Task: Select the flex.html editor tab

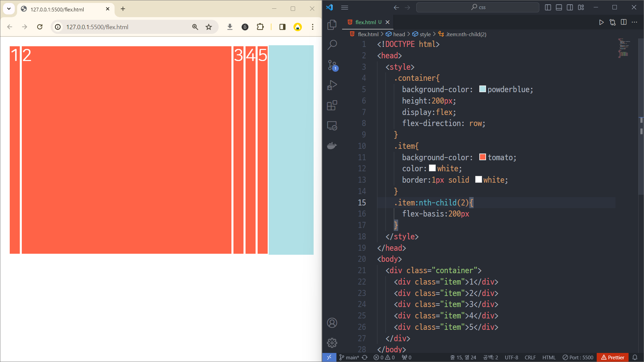Action: [x=365, y=22]
